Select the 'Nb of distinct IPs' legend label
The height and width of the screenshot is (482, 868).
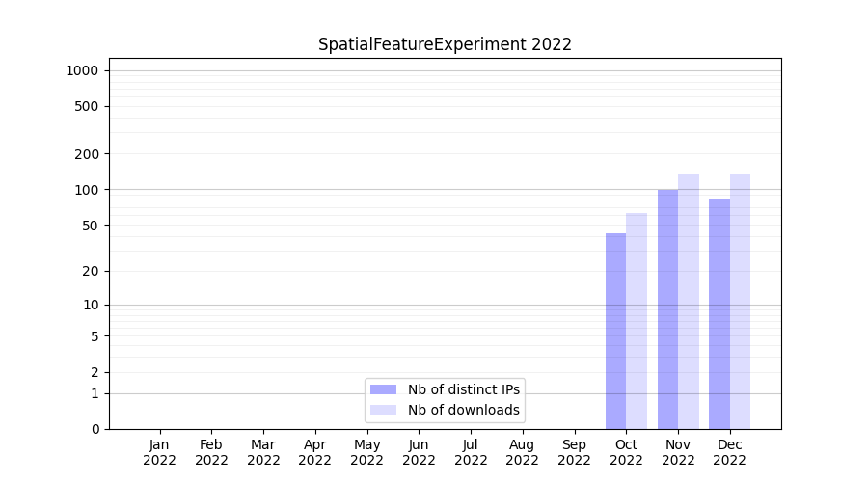point(464,389)
